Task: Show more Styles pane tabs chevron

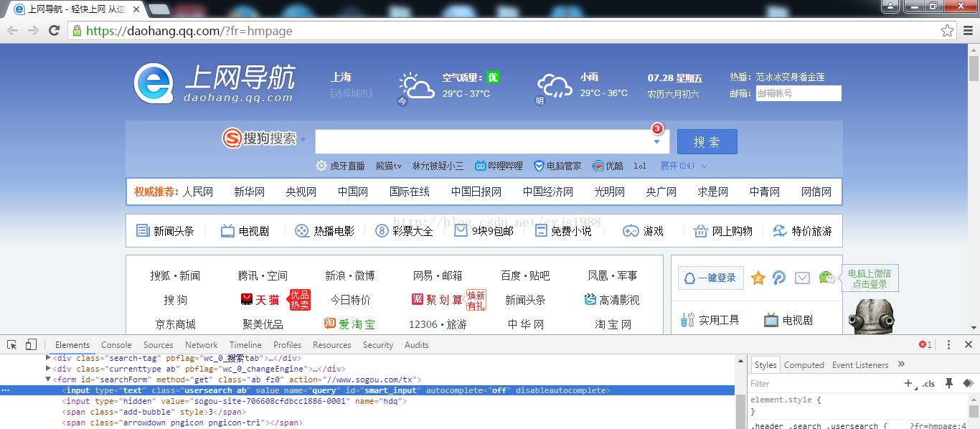Action: (x=902, y=364)
